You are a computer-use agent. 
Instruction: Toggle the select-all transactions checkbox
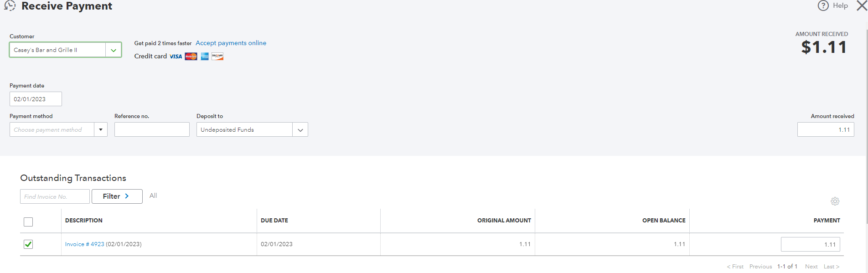coord(28,222)
